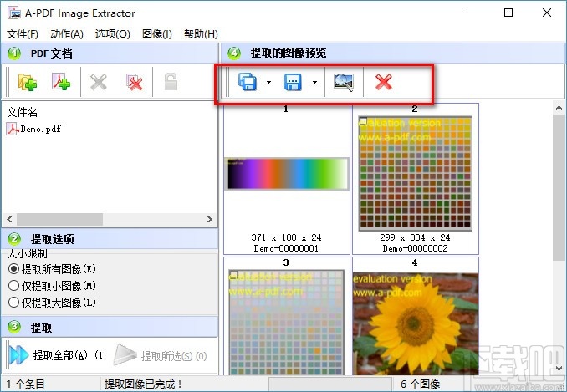The image size is (567, 392).
Task: Click the blue double-arrow extract all icon
Action: pyautogui.click(x=18, y=354)
